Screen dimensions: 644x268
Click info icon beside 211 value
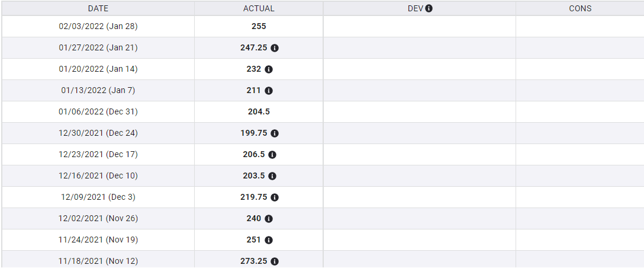(x=269, y=91)
